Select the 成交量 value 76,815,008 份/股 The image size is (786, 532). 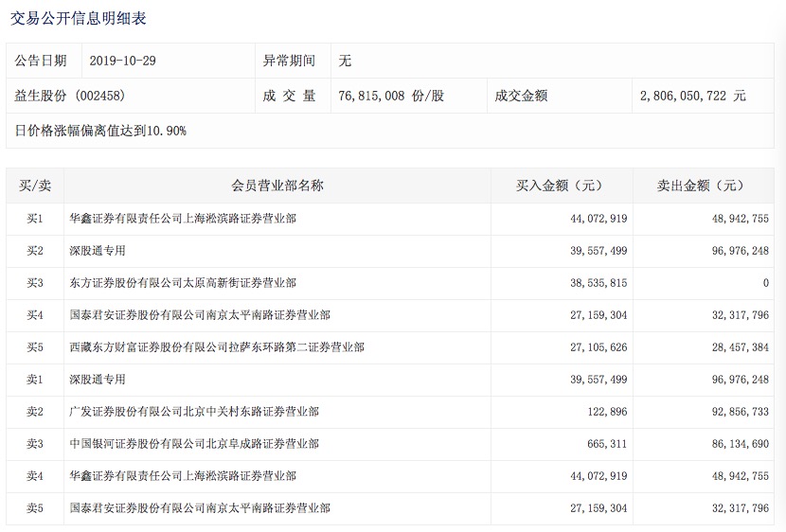click(x=391, y=96)
